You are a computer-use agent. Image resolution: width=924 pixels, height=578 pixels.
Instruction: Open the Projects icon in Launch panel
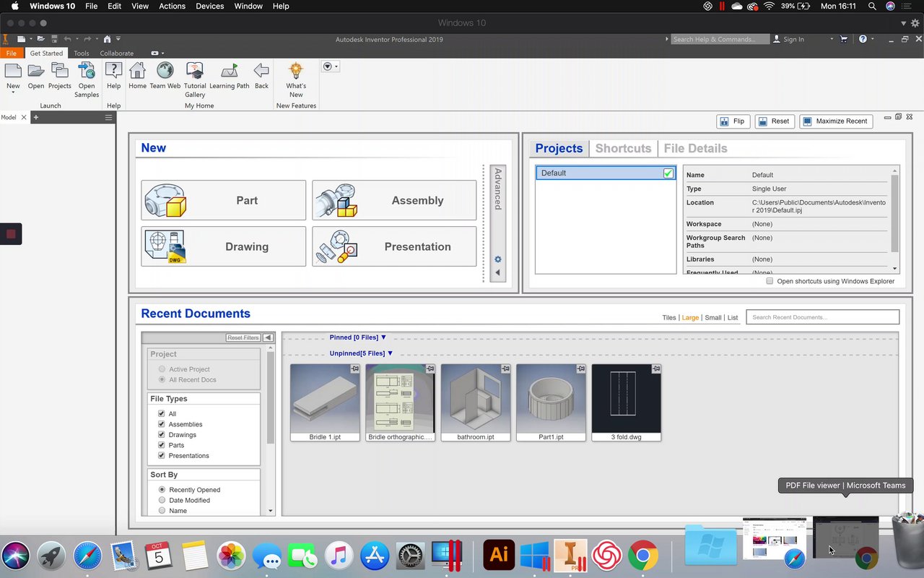[60, 72]
